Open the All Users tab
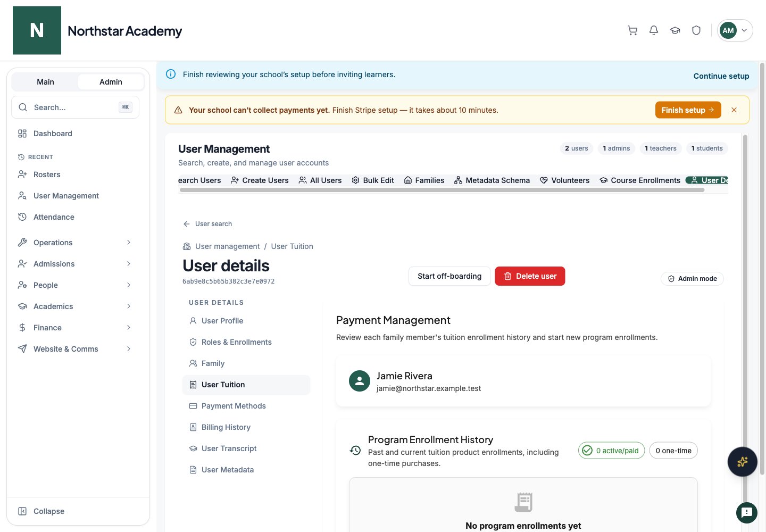 pos(320,180)
